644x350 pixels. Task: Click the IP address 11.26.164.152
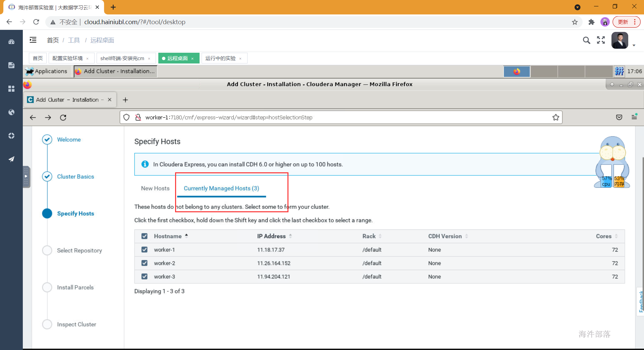[x=274, y=263]
